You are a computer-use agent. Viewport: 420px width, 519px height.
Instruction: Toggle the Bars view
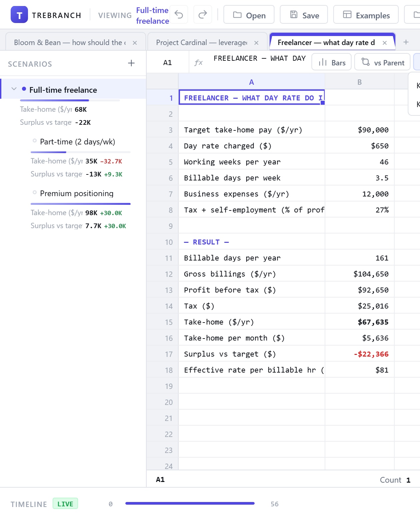(x=332, y=62)
